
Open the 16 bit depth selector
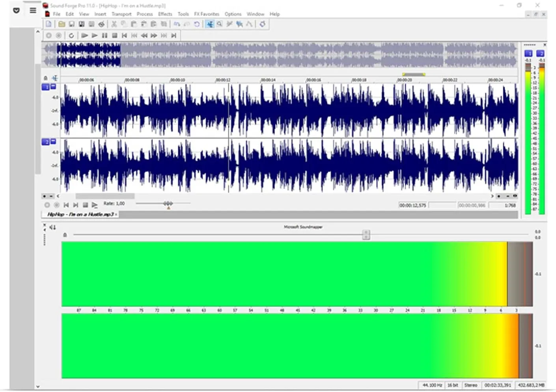[x=452, y=385]
